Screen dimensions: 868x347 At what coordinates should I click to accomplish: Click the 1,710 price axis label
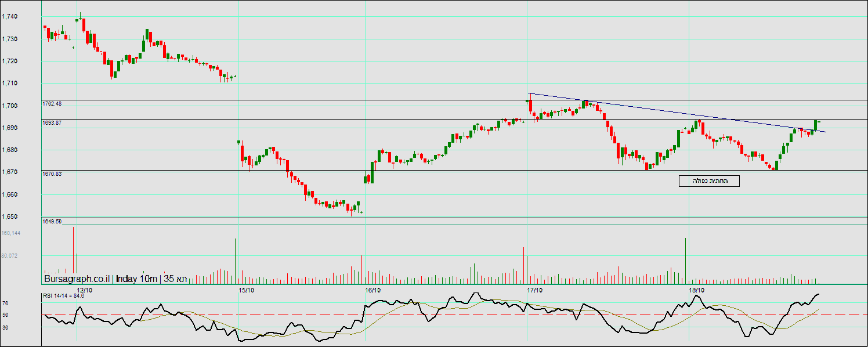click(x=10, y=84)
